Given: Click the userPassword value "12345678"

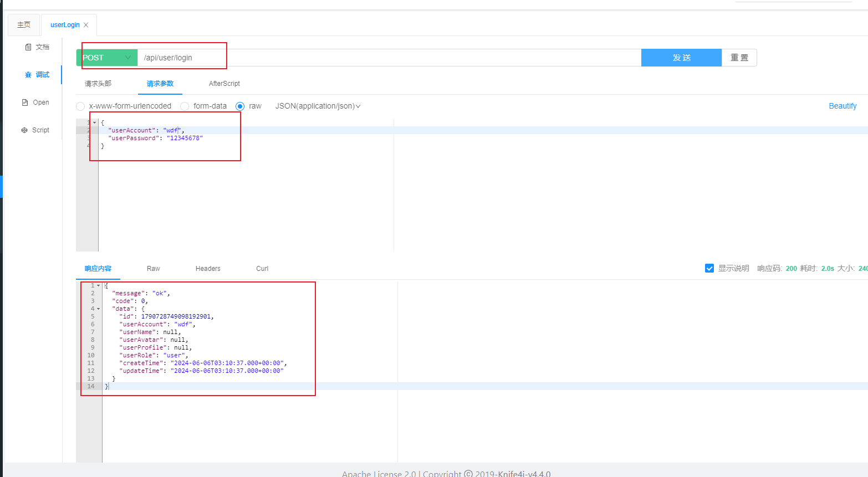Looking at the screenshot, I should click(x=185, y=138).
